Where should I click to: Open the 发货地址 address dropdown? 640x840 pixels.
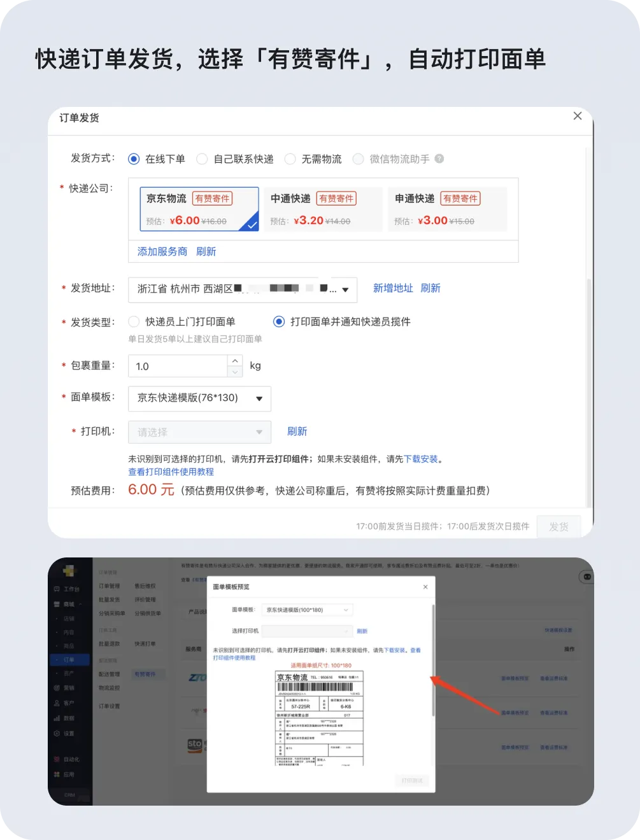click(243, 290)
